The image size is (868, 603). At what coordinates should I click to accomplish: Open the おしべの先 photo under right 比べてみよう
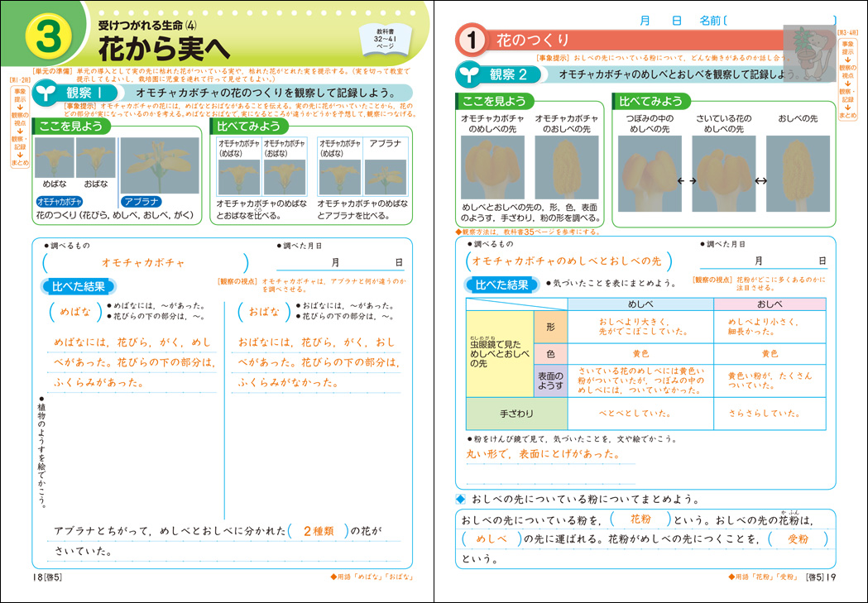pyautogui.click(x=798, y=174)
